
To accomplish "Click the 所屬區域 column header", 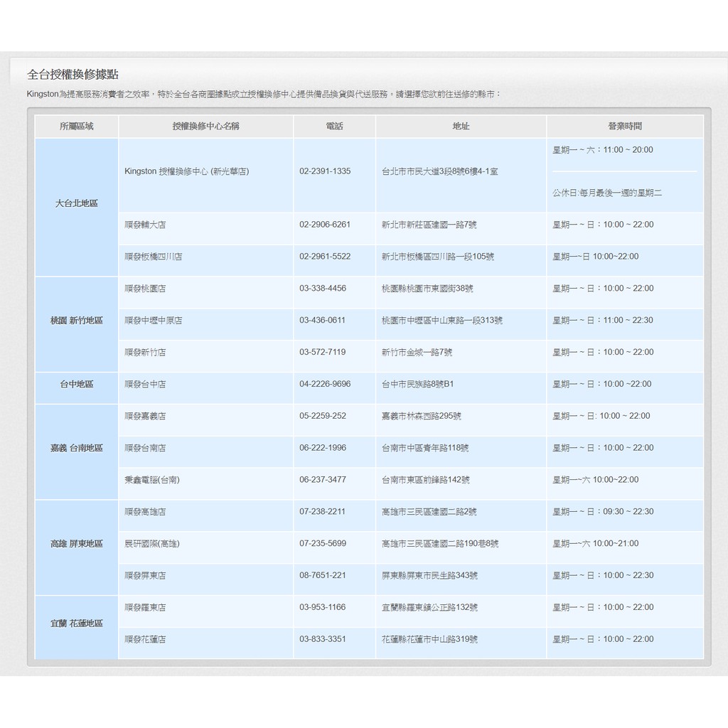I will [77, 127].
